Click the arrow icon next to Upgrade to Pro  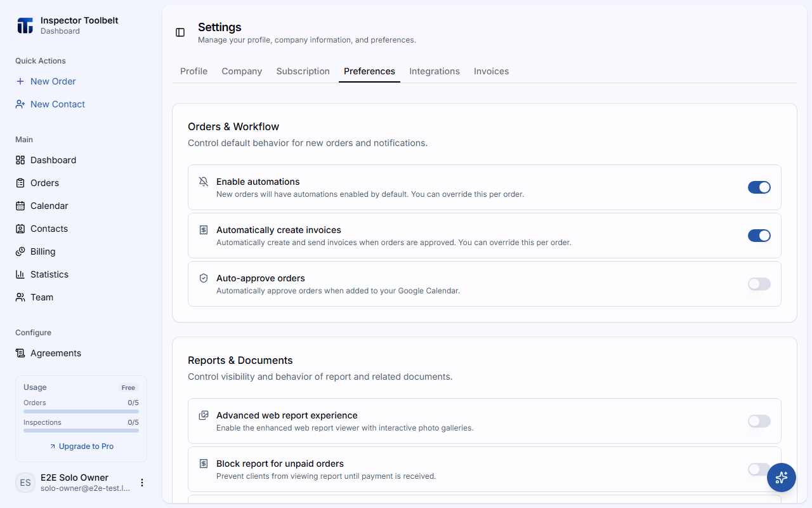pyautogui.click(x=53, y=446)
